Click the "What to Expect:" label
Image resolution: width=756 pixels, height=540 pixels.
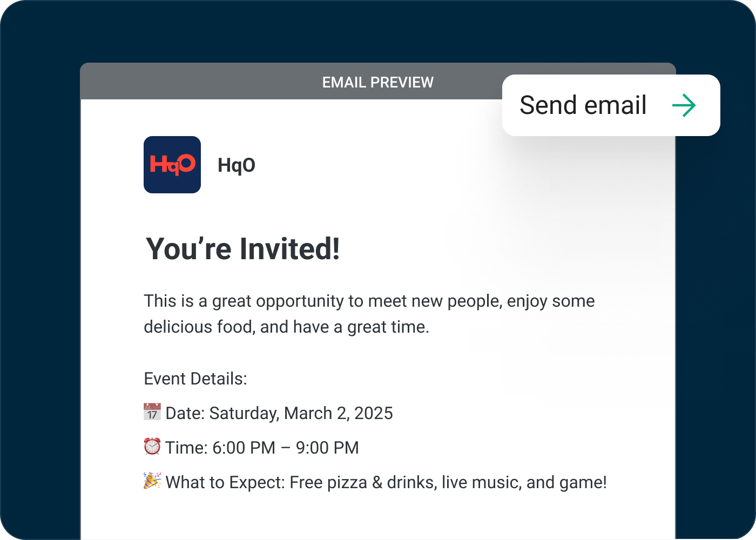click(x=225, y=482)
